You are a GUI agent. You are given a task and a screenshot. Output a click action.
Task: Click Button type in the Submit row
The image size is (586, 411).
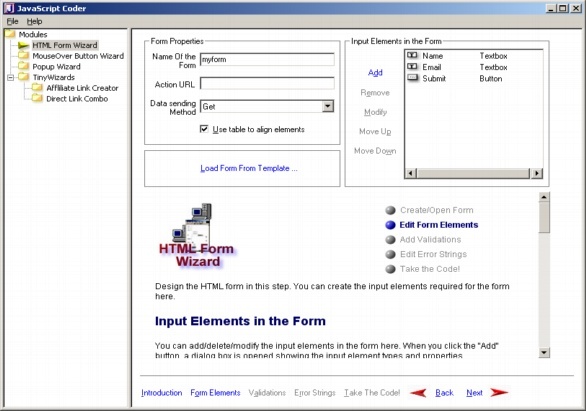point(491,78)
